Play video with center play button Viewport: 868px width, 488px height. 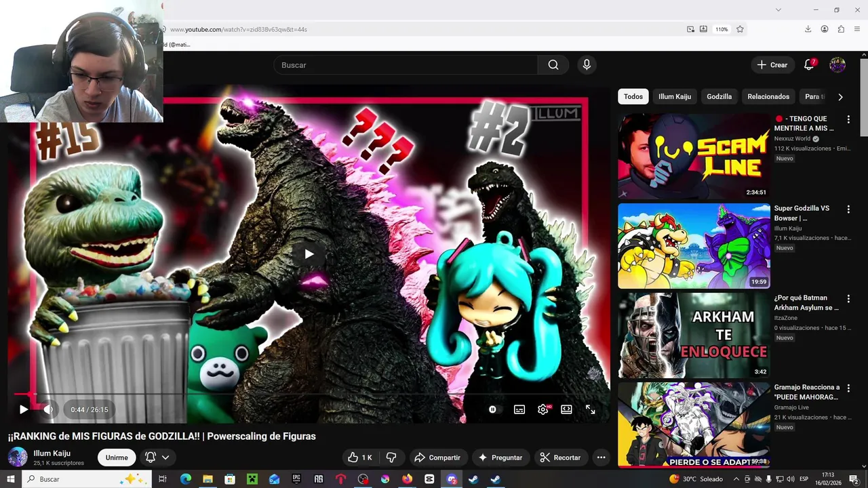tap(309, 254)
